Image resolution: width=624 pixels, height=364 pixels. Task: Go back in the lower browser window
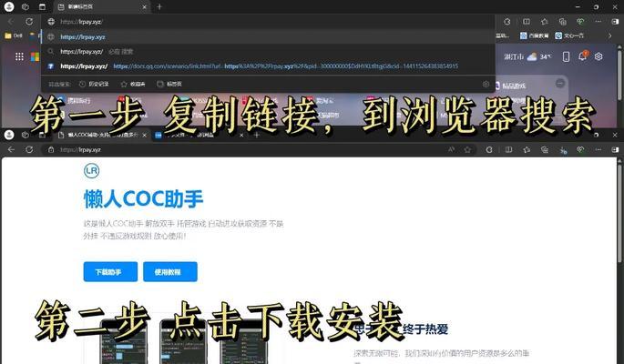point(11,150)
